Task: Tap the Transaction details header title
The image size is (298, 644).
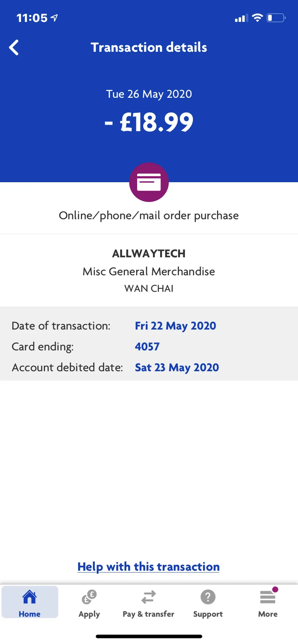Action: tap(149, 47)
